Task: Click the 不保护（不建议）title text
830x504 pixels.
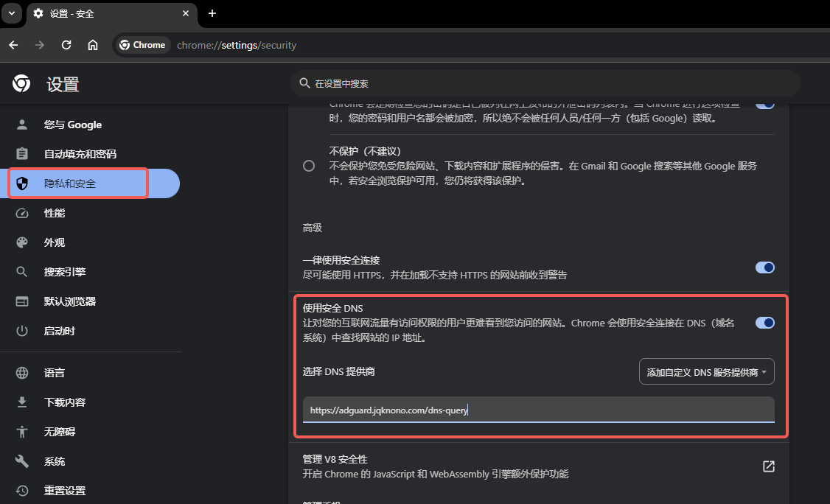Action: coord(365,151)
